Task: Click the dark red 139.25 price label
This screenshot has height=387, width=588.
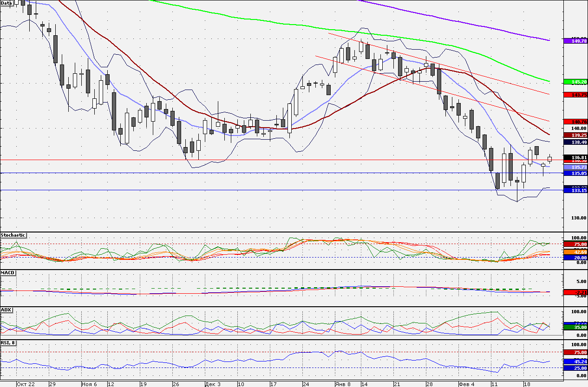Action: click(575, 135)
